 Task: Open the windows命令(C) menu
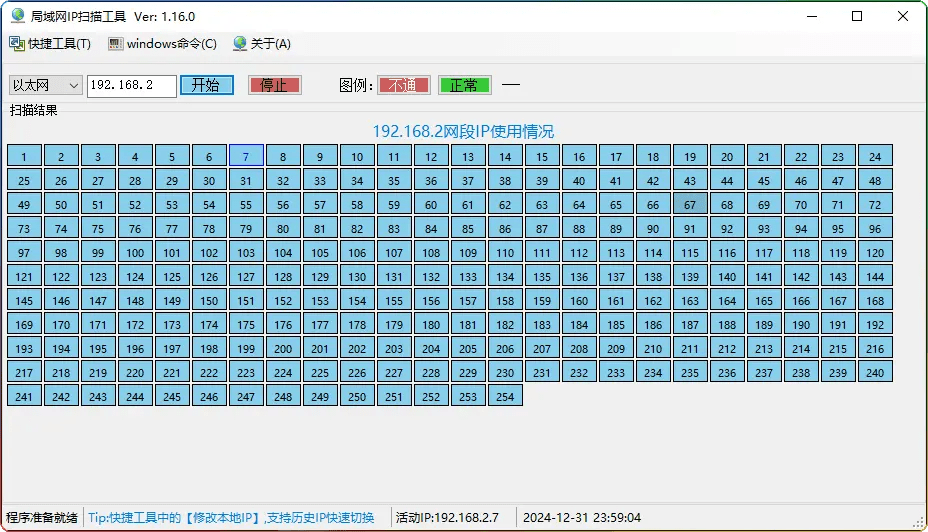(171, 44)
